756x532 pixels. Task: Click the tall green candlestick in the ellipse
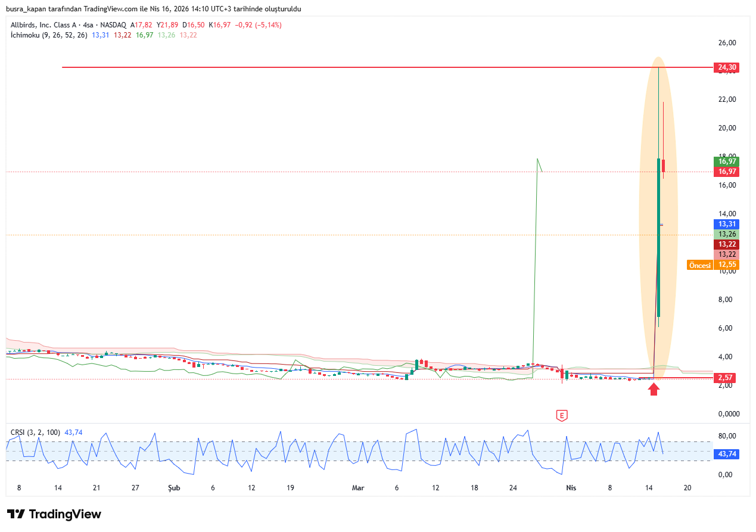pyautogui.click(x=659, y=238)
